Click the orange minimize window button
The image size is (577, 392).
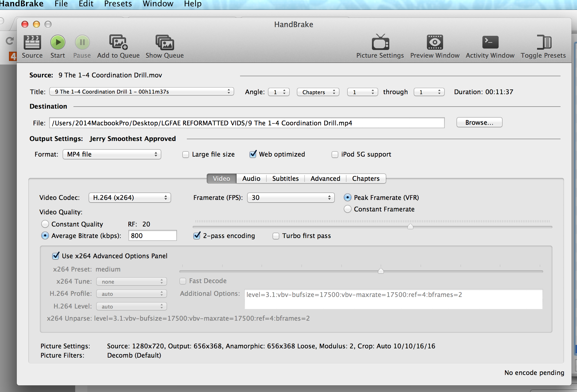pos(36,24)
